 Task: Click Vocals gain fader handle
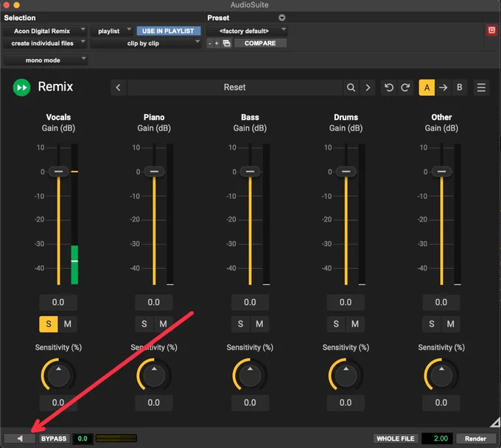point(58,172)
